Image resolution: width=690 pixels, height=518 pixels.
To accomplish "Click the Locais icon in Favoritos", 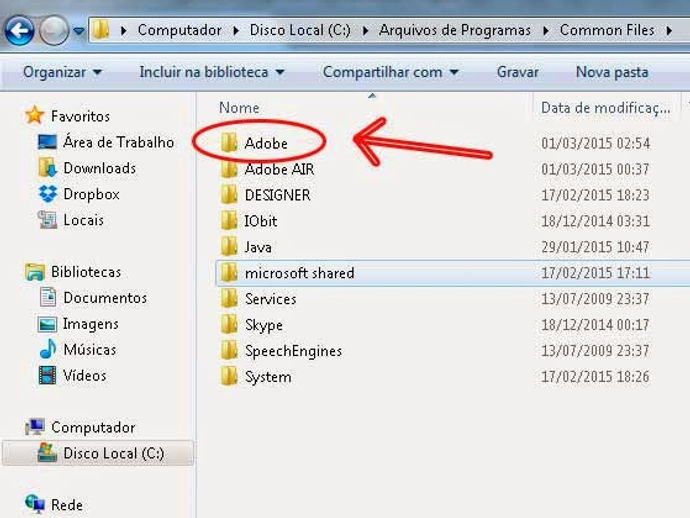I will [48, 220].
